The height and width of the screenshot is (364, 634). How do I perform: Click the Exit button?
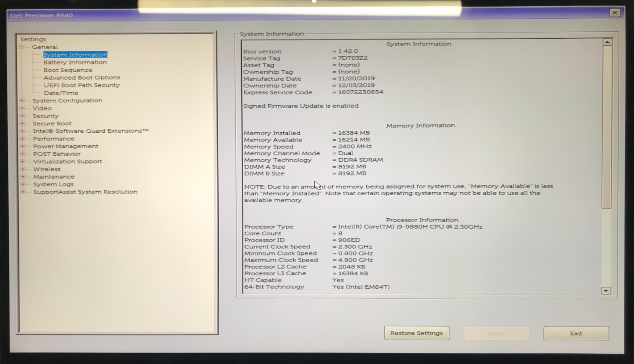pyautogui.click(x=576, y=333)
